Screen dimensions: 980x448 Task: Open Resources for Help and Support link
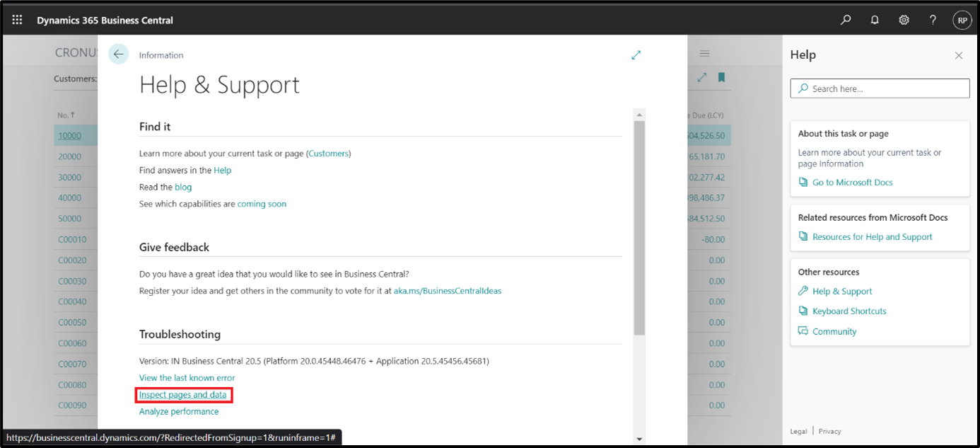click(x=873, y=236)
